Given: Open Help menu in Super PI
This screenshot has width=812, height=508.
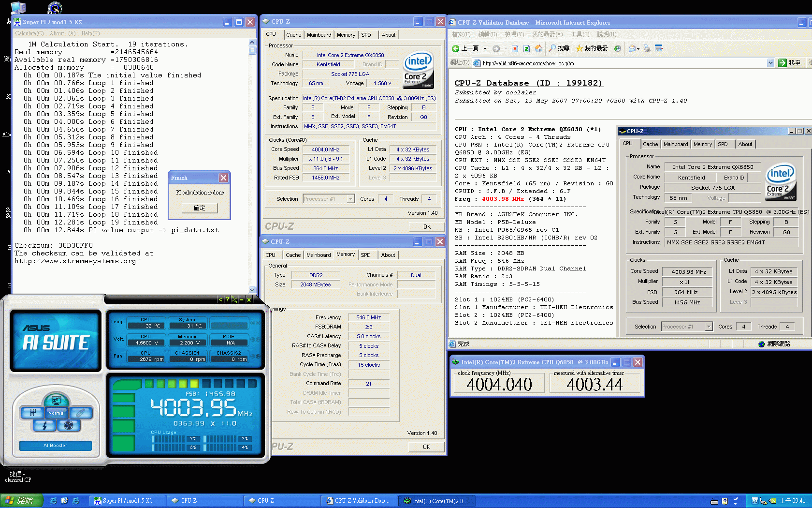Looking at the screenshot, I should [90, 33].
